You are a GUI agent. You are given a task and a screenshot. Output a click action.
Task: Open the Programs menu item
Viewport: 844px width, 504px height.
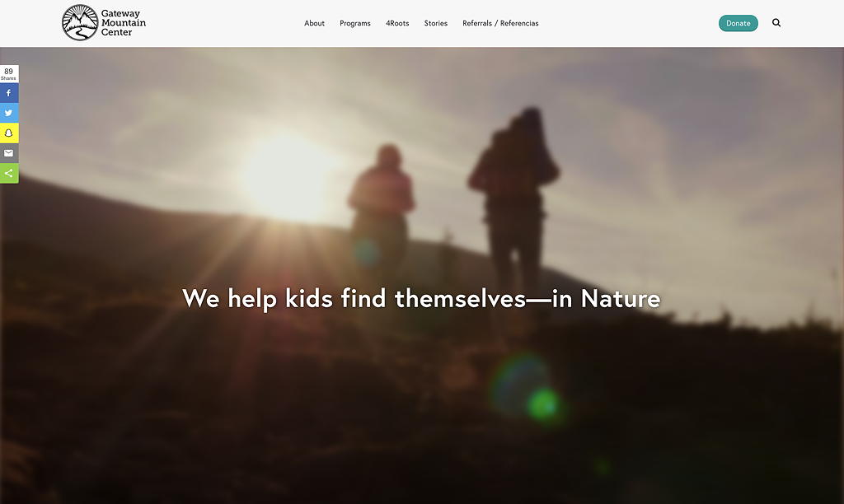tap(355, 23)
